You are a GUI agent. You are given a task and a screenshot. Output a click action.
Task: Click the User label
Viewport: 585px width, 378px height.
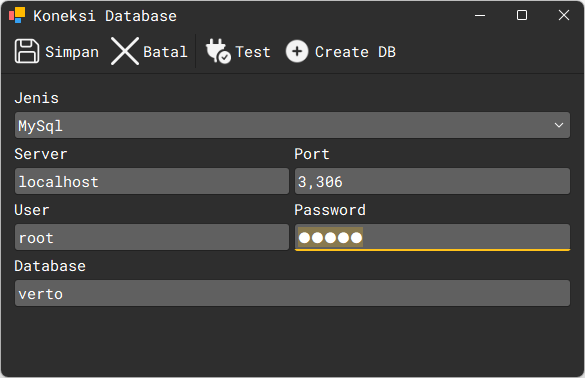(32, 210)
